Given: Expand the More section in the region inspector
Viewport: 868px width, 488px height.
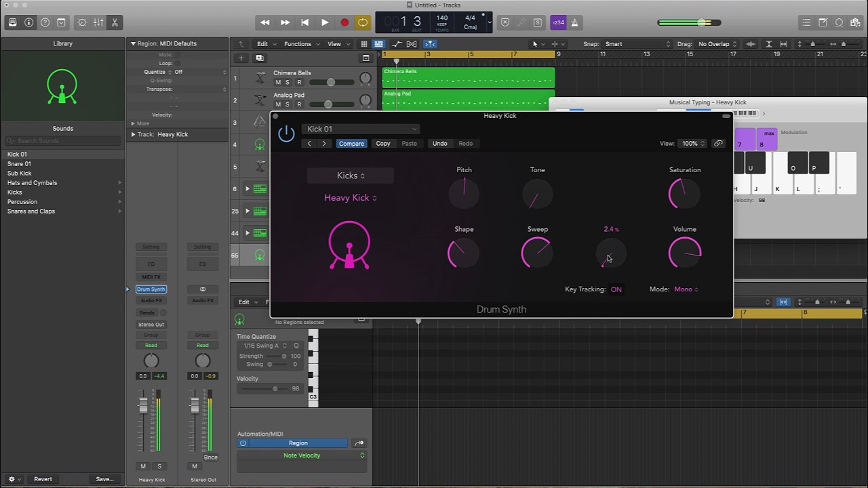Looking at the screenshot, I should tap(133, 123).
